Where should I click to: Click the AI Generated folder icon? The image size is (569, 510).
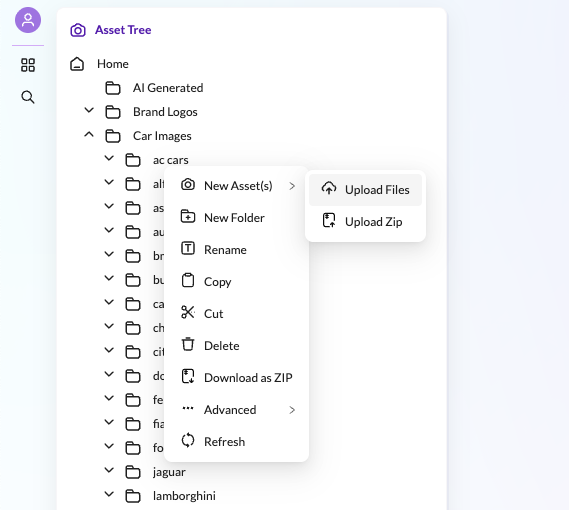point(113,88)
